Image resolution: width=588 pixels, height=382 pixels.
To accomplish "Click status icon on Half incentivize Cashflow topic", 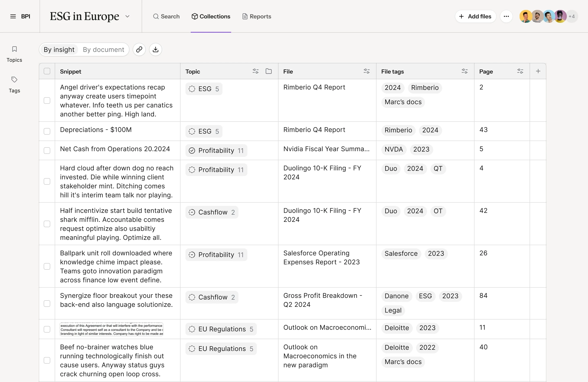I will pos(192,212).
